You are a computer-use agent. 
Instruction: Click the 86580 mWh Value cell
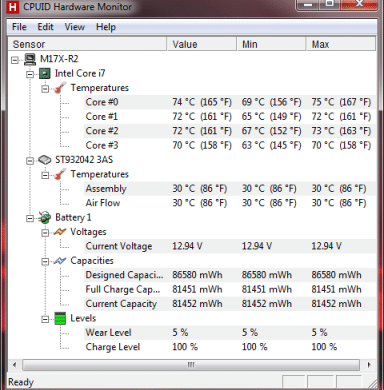tap(197, 275)
